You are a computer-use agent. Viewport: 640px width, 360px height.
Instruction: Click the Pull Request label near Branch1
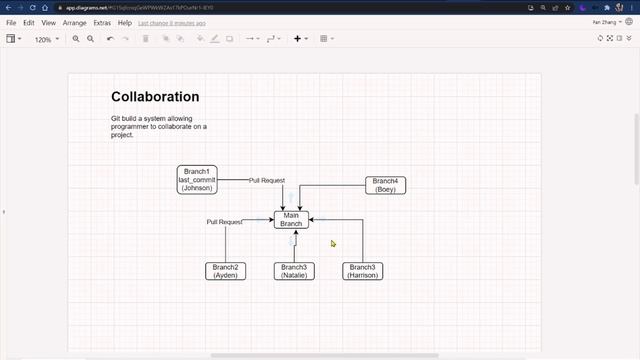(x=267, y=180)
